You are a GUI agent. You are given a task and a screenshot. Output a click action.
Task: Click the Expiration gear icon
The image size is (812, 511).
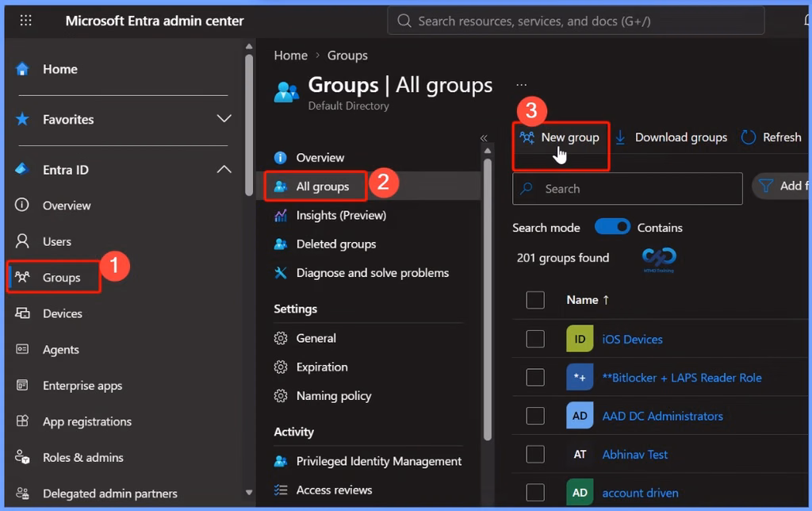tap(280, 367)
